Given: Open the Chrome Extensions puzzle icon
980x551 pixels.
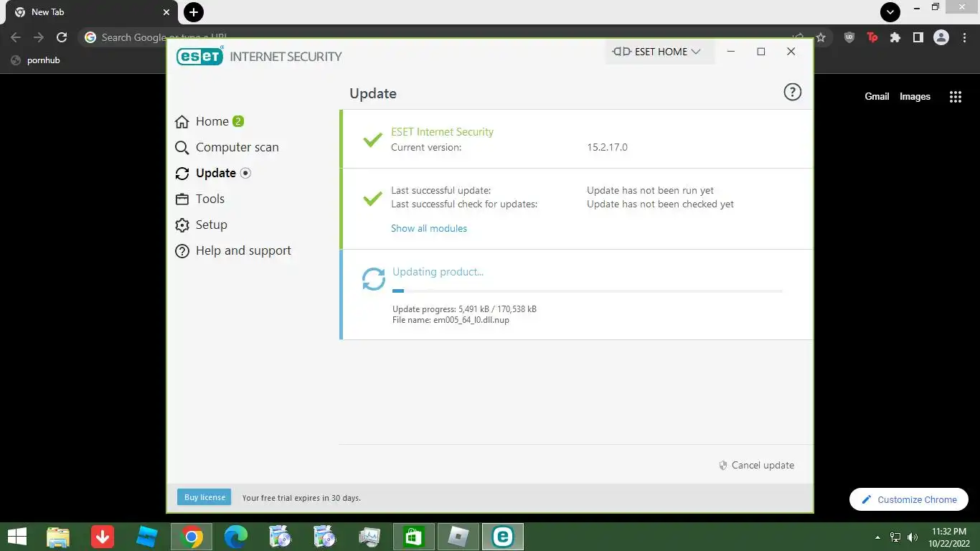Looking at the screenshot, I should tap(895, 37).
